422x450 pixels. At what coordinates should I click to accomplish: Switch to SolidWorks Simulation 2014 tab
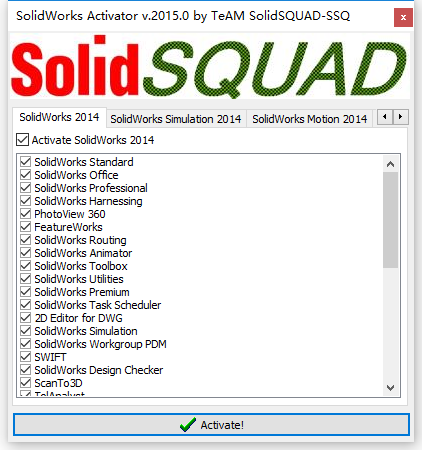pyautogui.click(x=176, y=119)
